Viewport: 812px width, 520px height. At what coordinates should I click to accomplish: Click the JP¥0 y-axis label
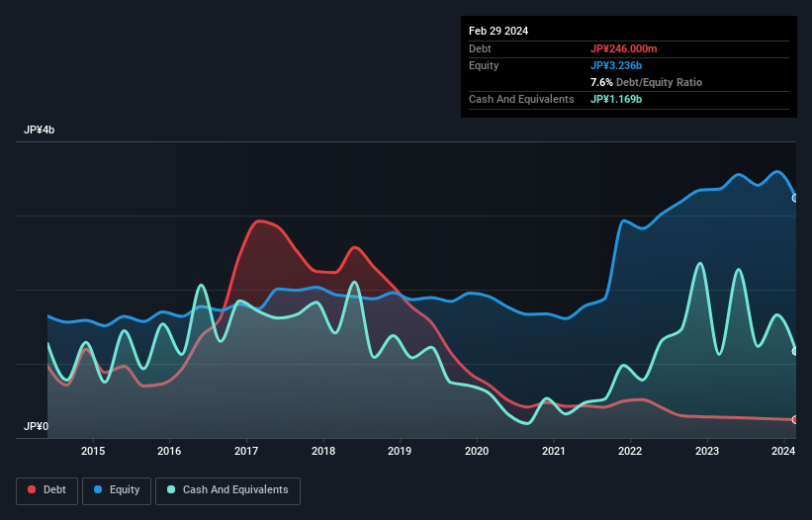click(x=36, y=426)
